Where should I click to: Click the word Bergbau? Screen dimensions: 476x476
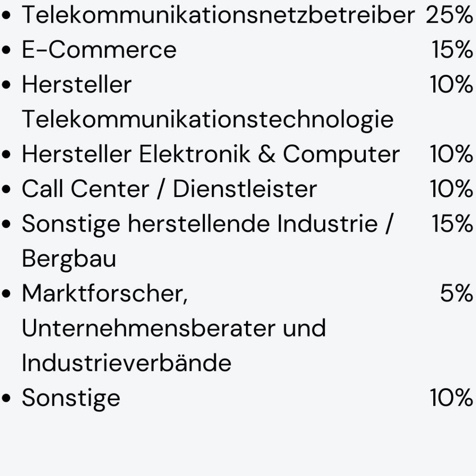pyautogui.click(x=69, y=259)
